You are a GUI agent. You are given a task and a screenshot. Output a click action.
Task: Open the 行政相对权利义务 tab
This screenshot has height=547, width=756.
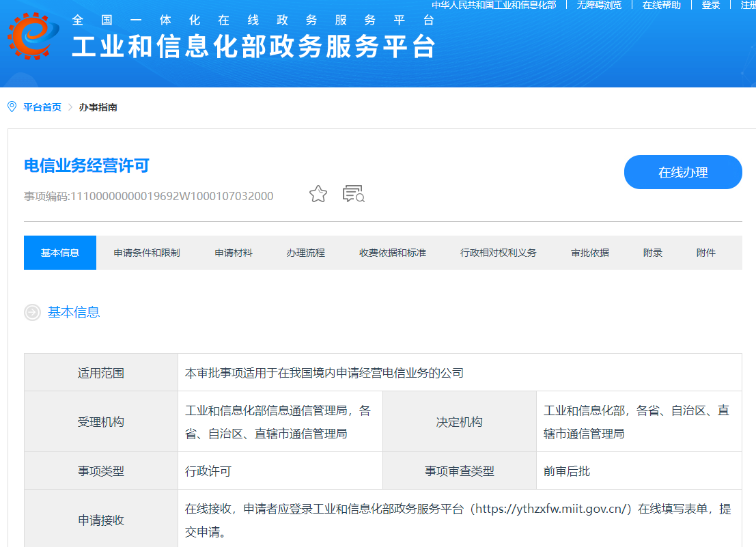point(498,253)
